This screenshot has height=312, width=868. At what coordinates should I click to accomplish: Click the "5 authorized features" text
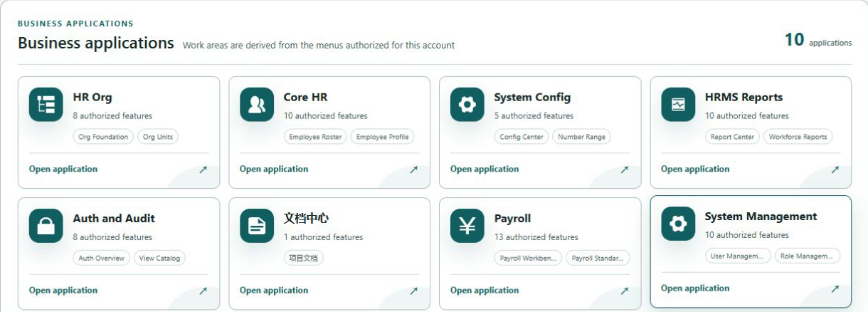(x=534, y=116)
